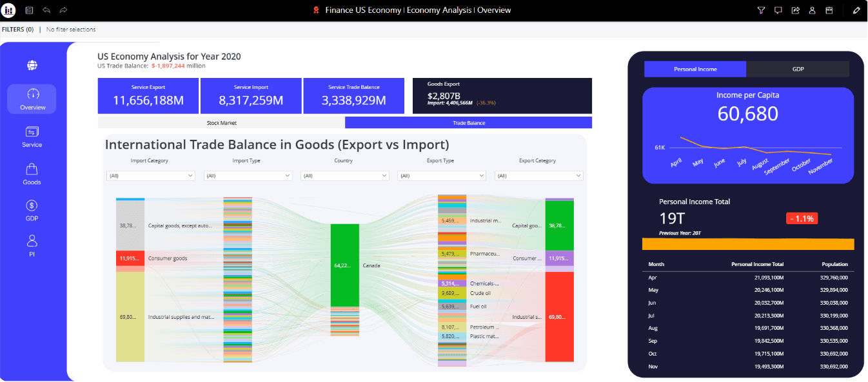Expand the Import Type dropdown
The height and width of the screenshot is (382, 868).
pos(248,175)
